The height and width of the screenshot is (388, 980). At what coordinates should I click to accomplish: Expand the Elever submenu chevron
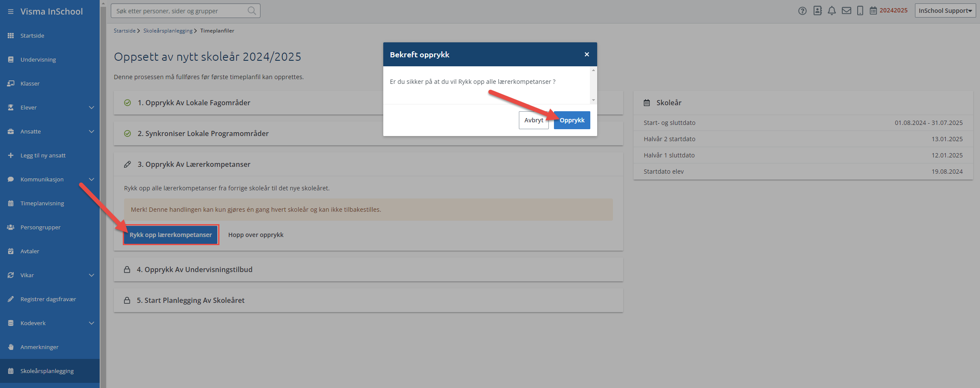[91, 107]
